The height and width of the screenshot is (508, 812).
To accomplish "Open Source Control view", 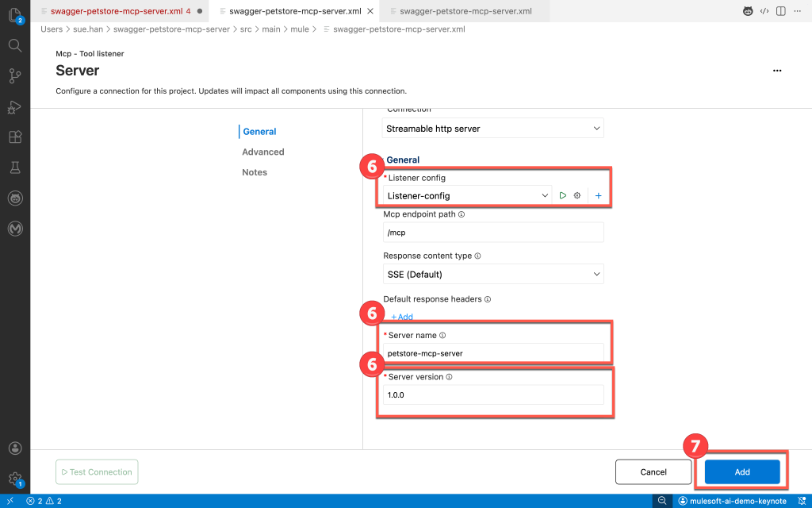I will click(x=14, y=76).
